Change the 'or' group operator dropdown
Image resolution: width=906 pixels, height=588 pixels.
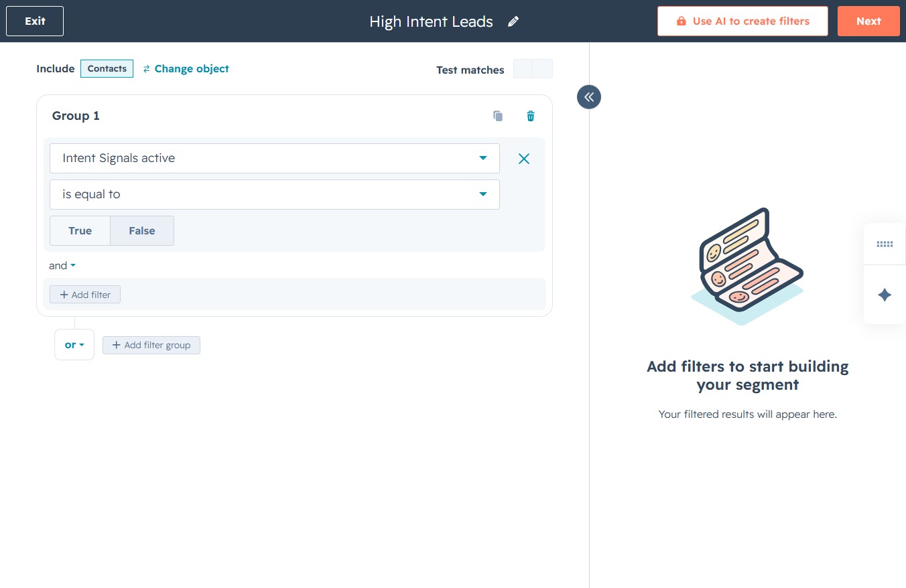point(74,345)
